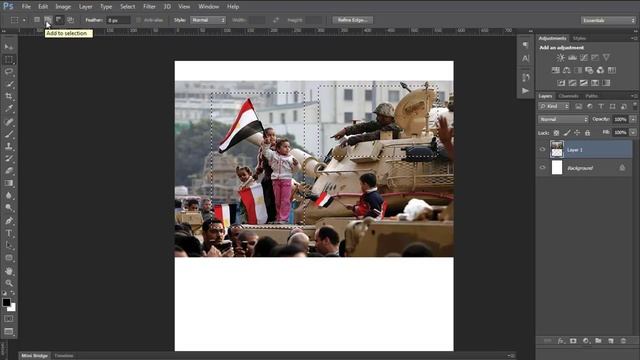Viewport: 640px width, 360px height.
Task: Click the Refine Edge button
Action: click(x=353, y=20)
